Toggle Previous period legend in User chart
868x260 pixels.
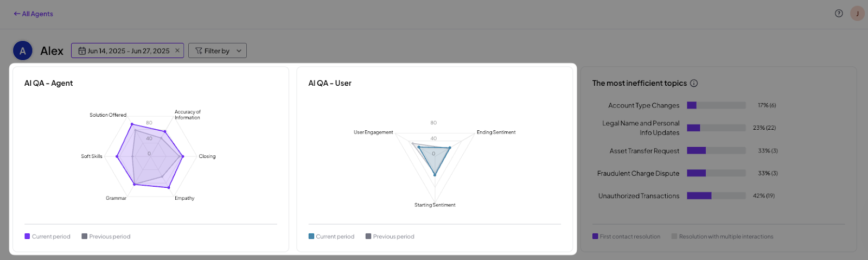click(390, 237)
